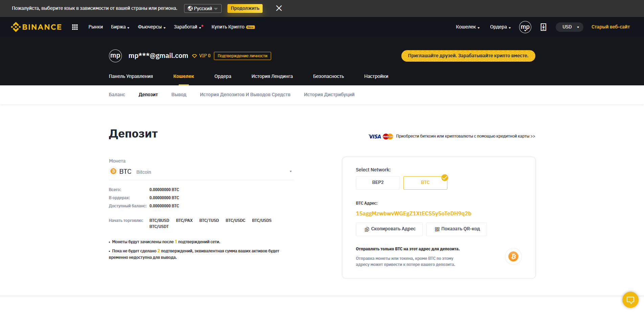Viewport: 644px width, 313px height.
Task: Open the BTC/PAX trading pair
Action: (x=184, y=221)
